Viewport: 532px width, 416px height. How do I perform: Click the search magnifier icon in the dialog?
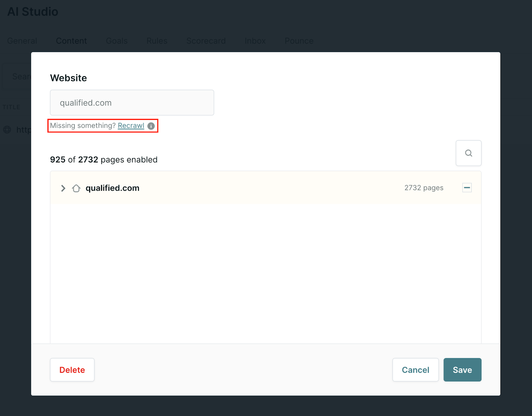tap(468, 153)
